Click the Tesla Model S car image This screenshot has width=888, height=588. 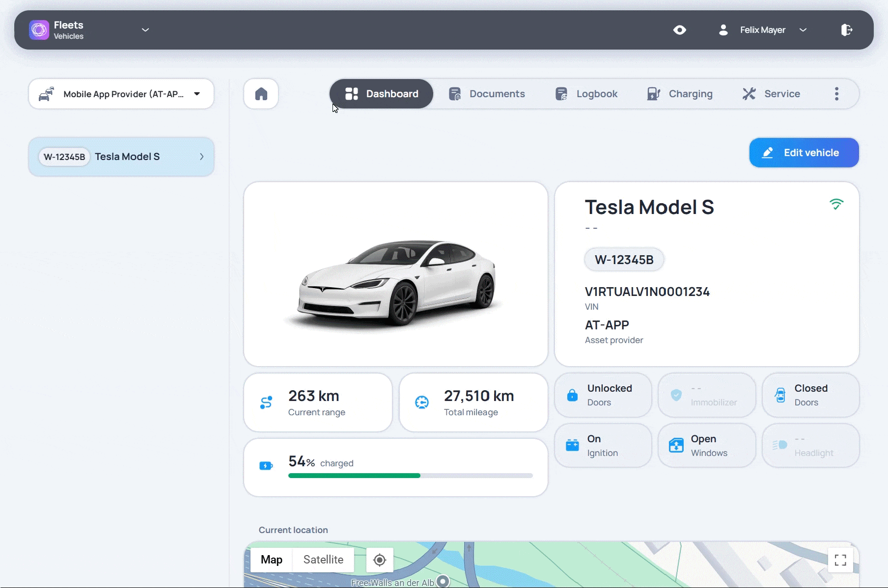(395, 283)
